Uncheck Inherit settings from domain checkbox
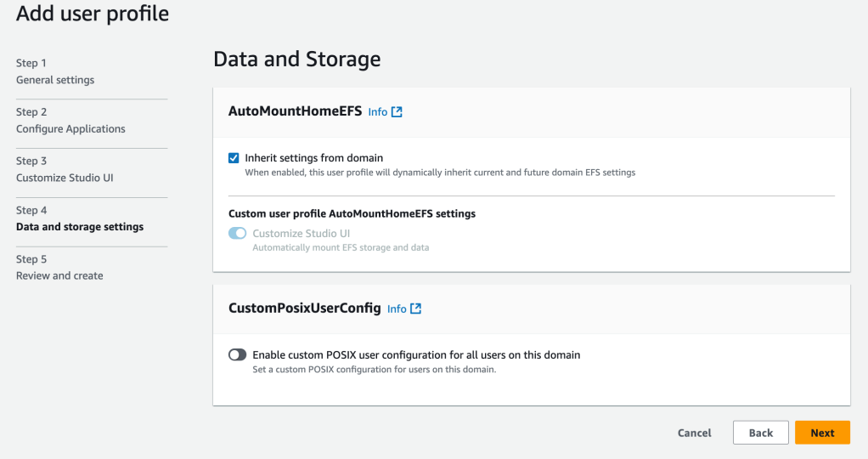The height and width of the screenshot is (459, 868). [x=234, y=158]
